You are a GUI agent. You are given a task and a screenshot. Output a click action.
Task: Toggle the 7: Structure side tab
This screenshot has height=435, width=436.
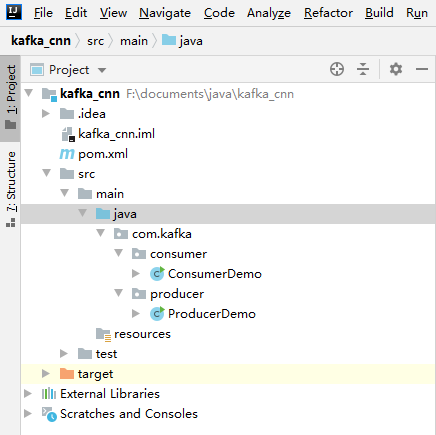(x=10, y=189)
